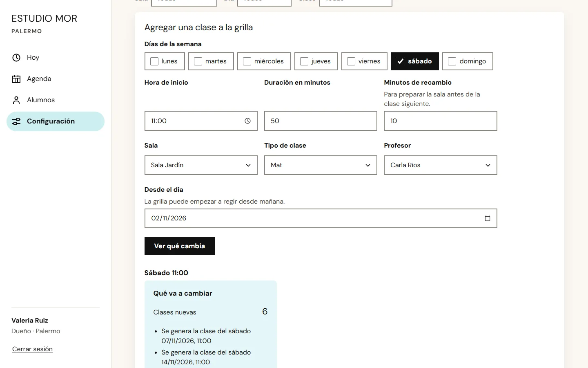
Task: Uncheck the sábado day checkbox
Action: pyautogui.click(x=401, y=61)
